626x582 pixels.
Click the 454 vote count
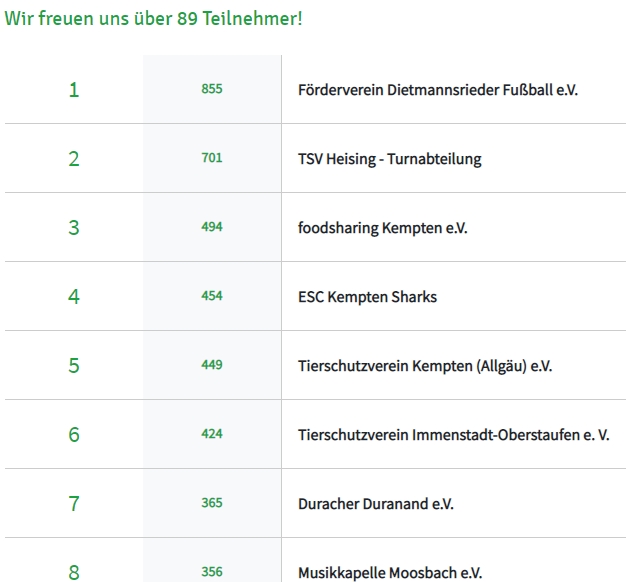[x=212, y=296]
